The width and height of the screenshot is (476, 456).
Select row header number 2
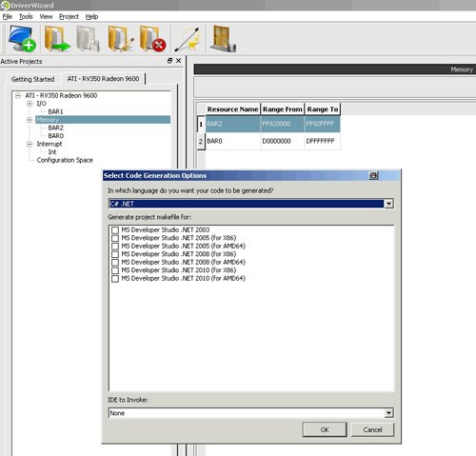[201, 141]
